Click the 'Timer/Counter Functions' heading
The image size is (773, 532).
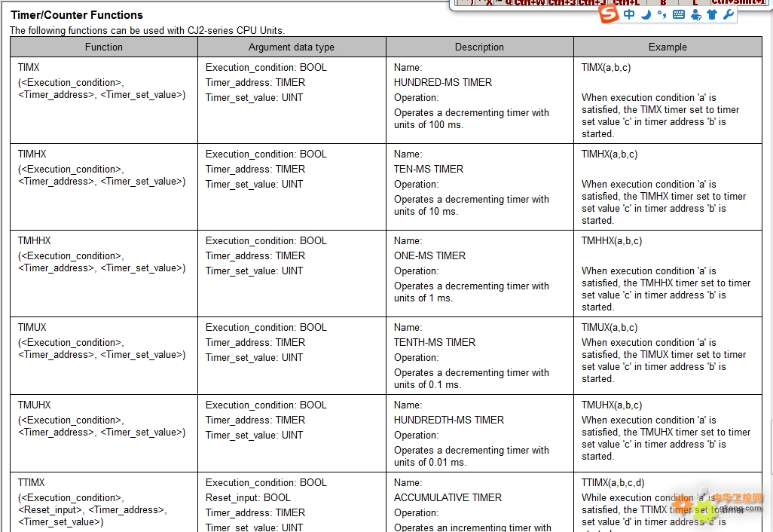pyautogui.click(x=77, y=15)
